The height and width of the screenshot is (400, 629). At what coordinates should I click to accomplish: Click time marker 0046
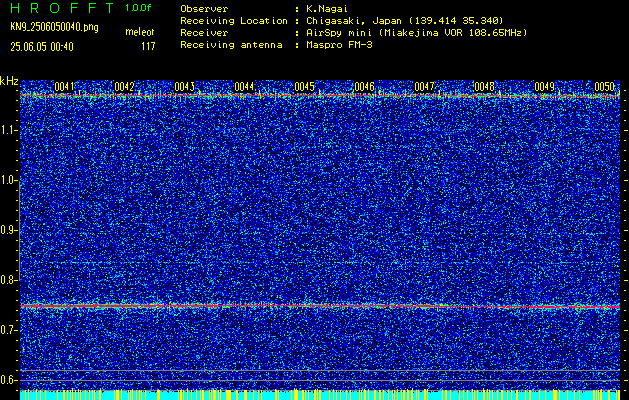(364, 87)
